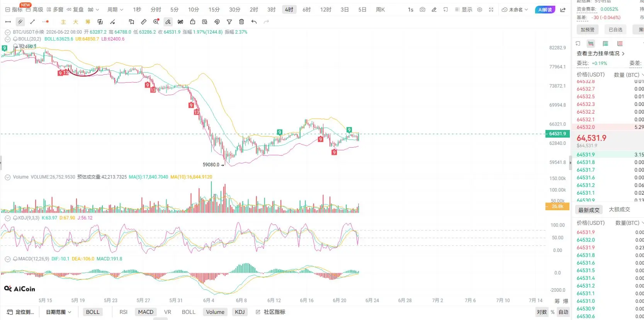Viewport: 644px width, 320px height.
Task: Collapse the KDJ indicator panel
Action: [7, 218]
